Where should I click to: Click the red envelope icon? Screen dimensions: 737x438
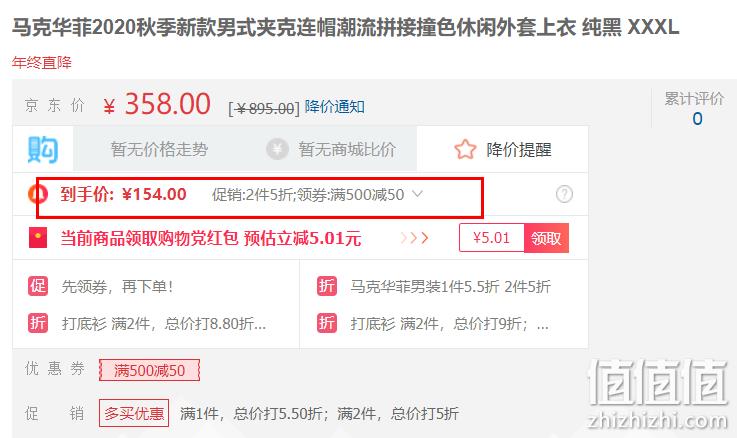[x=38, y=238]
